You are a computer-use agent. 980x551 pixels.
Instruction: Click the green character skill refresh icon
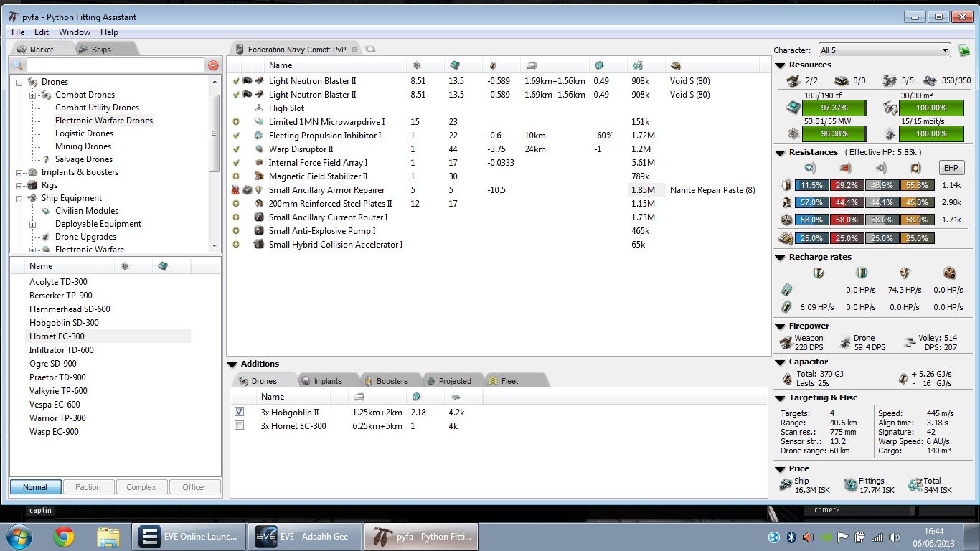pos(964,50)
